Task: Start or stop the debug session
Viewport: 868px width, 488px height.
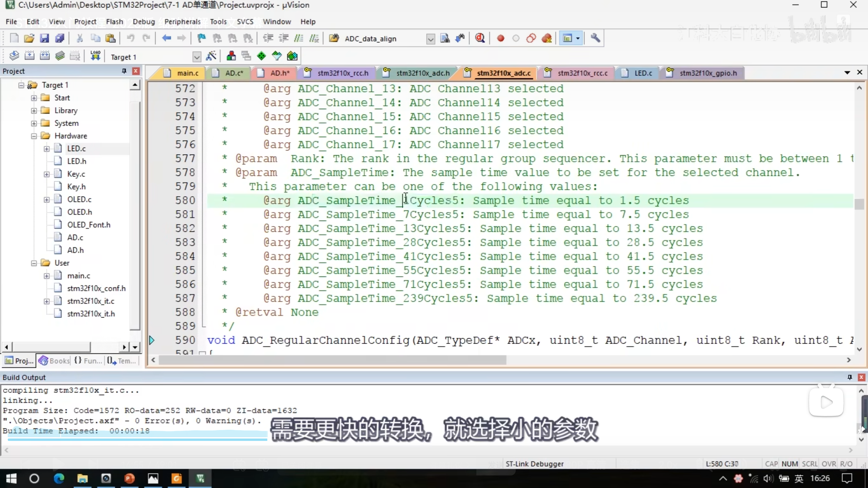Action: click(x=480, y=38)
